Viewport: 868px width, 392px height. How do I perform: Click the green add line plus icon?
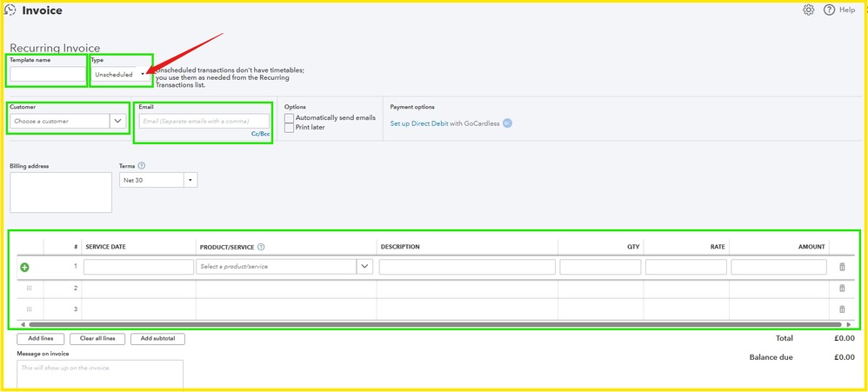click(24, 267)
